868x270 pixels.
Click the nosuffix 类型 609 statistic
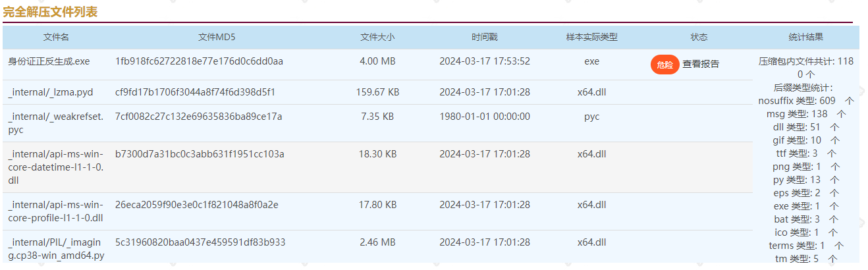pyautogui.click(x=805, y=101)
